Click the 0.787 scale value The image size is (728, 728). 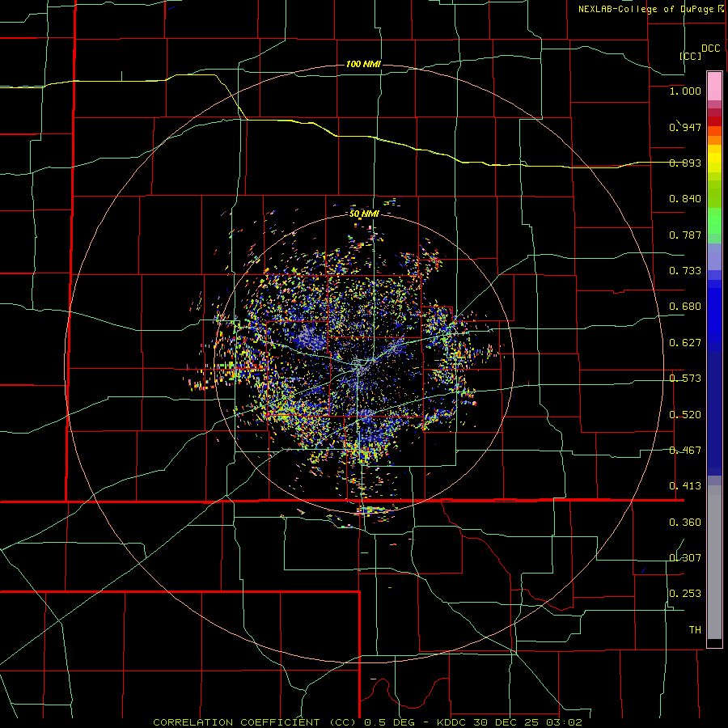click(x=685, y=235)
